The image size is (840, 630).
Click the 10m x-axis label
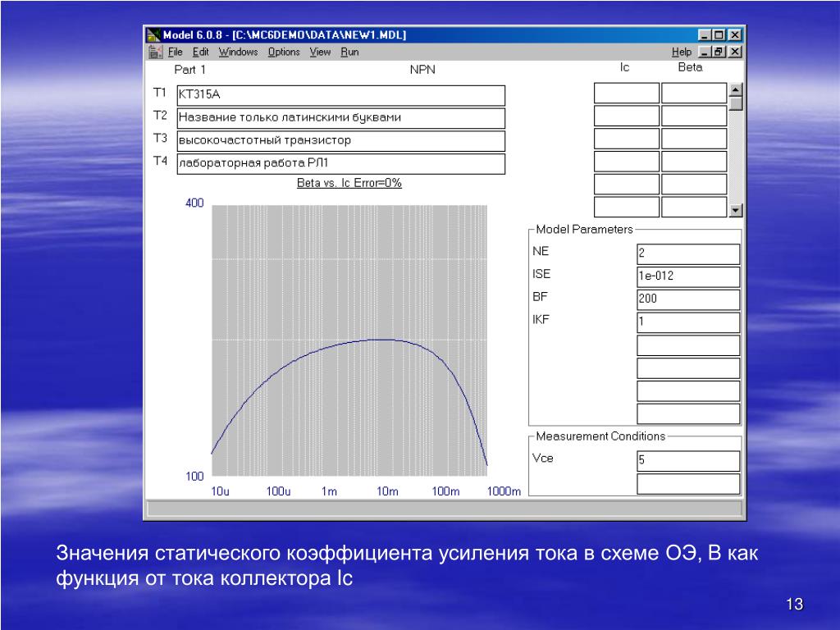387,491
